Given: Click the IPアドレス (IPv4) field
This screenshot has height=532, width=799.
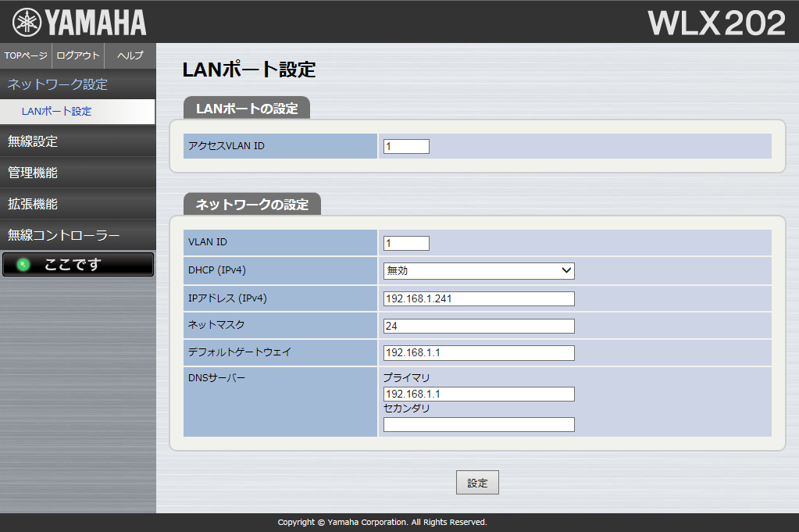Looking at the screenshot, I should [479, 298].
